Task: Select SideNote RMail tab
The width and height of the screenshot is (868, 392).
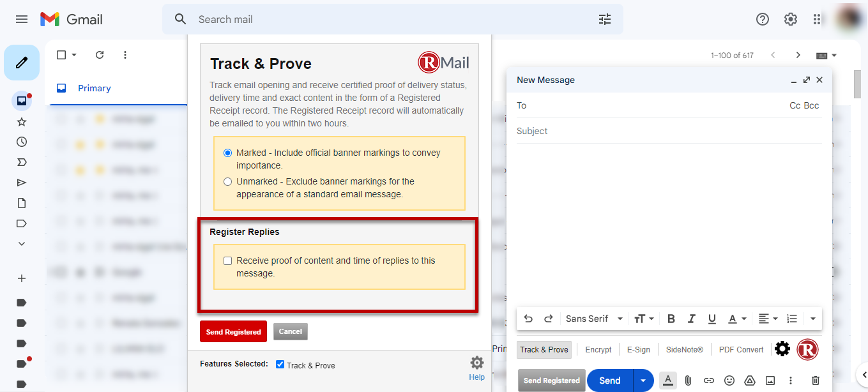Action: pos(685,349)
